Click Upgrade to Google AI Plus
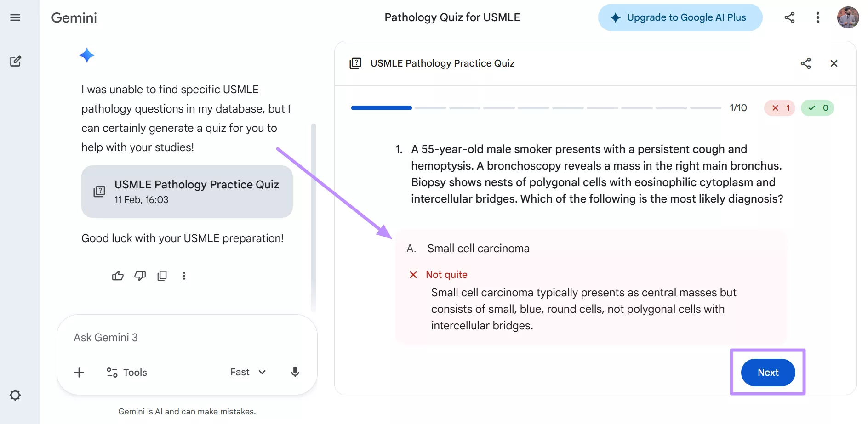Viewport: 868px width, 424px height. pos(680,17)
